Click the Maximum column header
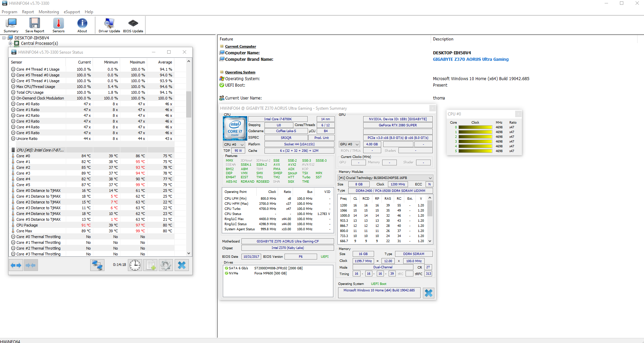Screen dimensions: 644x343 click(137, 62)
